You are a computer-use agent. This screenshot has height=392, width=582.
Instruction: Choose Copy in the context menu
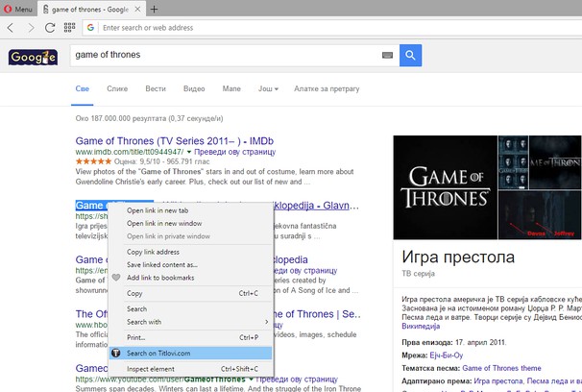tap(191, 293)
